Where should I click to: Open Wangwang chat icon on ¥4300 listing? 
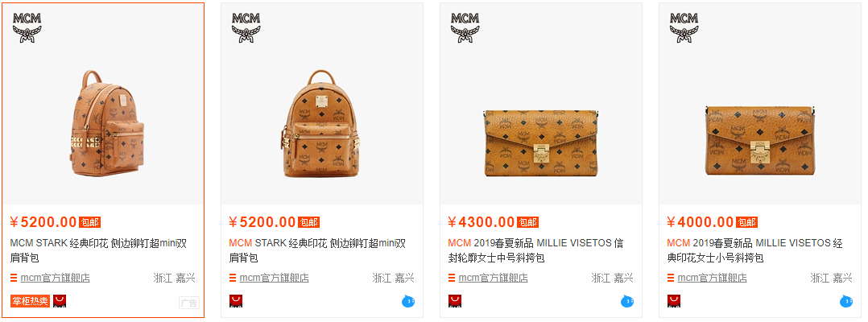(x=627, y=302)
